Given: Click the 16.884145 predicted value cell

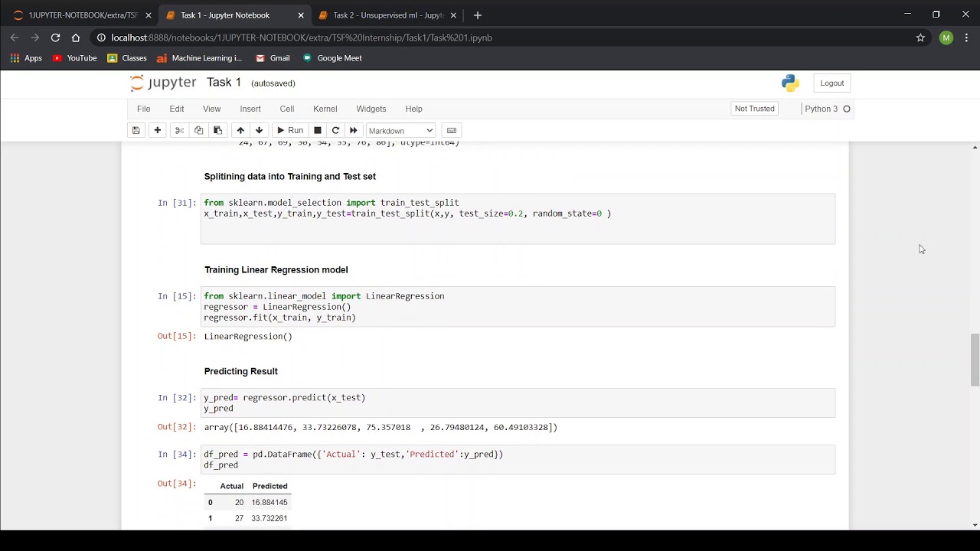Looking at the screenshot, I should click(x=269, y=502).
